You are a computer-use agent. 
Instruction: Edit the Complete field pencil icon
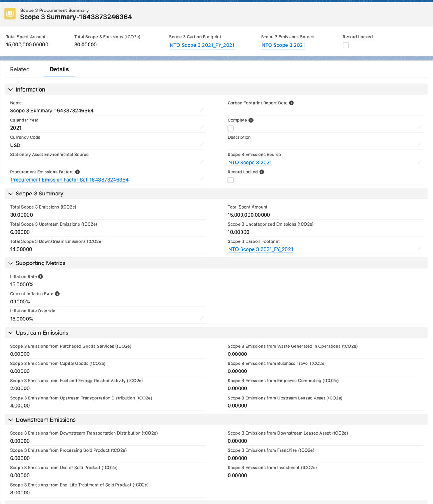pyautogui.click(x=420, y=127)
